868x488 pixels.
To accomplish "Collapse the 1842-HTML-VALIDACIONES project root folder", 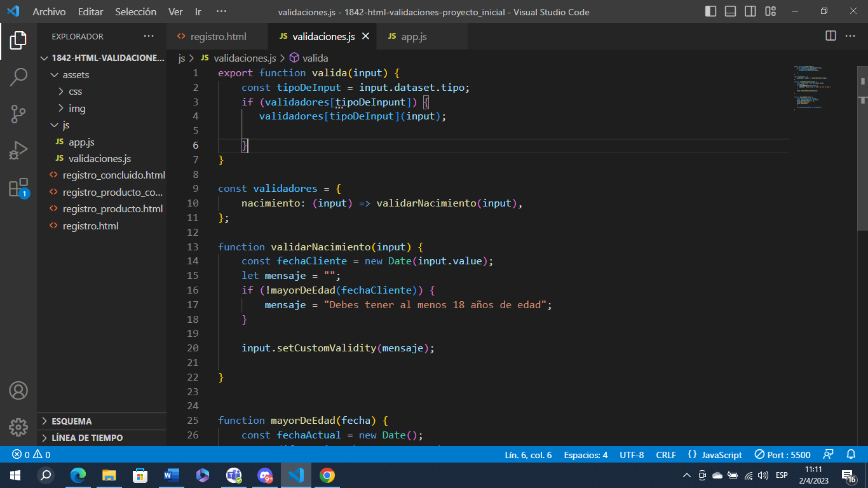I will [102, 58].
